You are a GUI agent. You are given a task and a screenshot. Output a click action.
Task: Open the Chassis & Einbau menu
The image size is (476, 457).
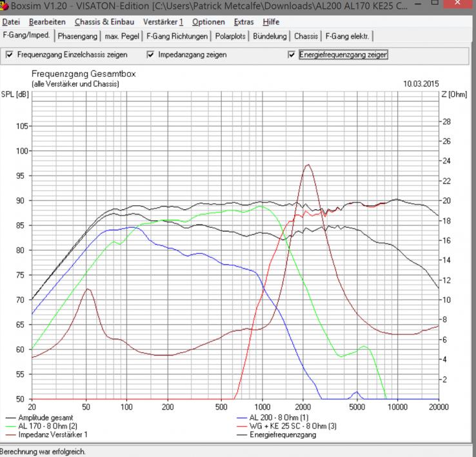104,22
